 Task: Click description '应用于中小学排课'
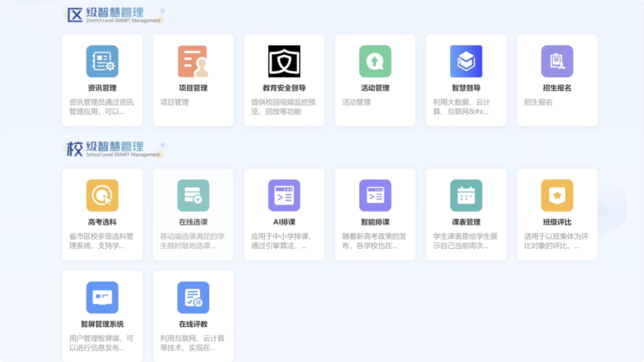(x=282, y=241)
